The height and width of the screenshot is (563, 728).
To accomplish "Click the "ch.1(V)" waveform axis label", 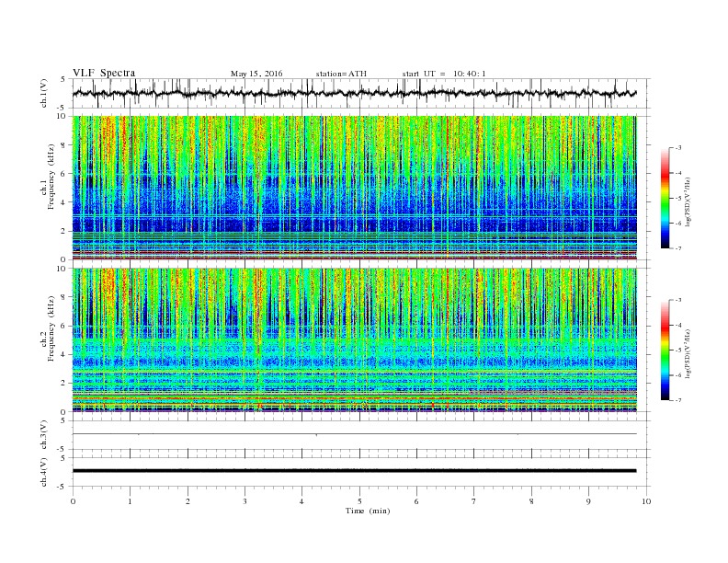I will tap(44, 93).
